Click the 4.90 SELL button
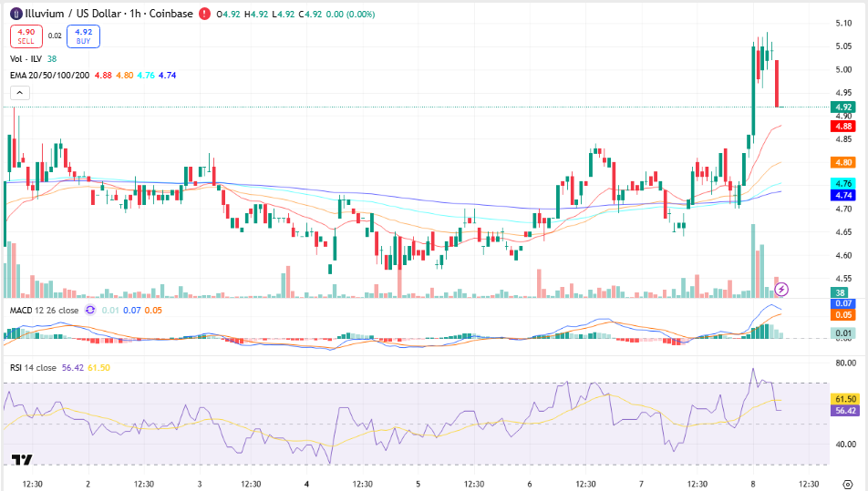The width and height of the screenshot is (868, 491). click(x=26, y=36)
